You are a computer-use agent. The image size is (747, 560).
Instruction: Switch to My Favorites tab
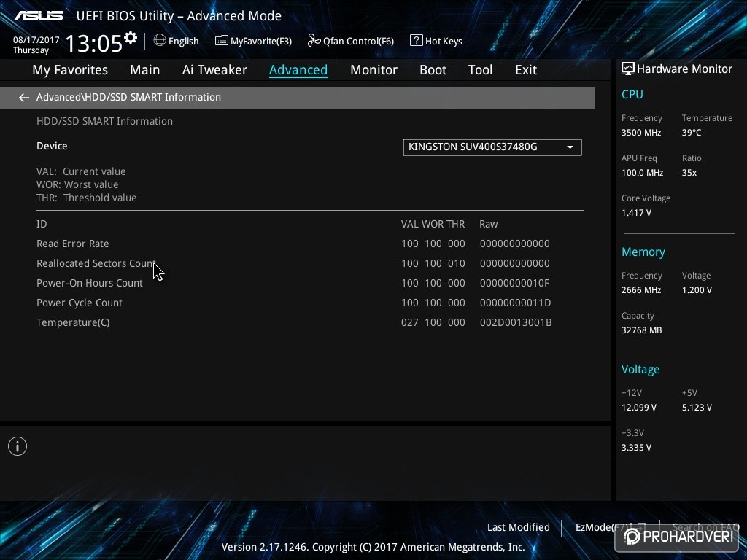click(70, 70)
